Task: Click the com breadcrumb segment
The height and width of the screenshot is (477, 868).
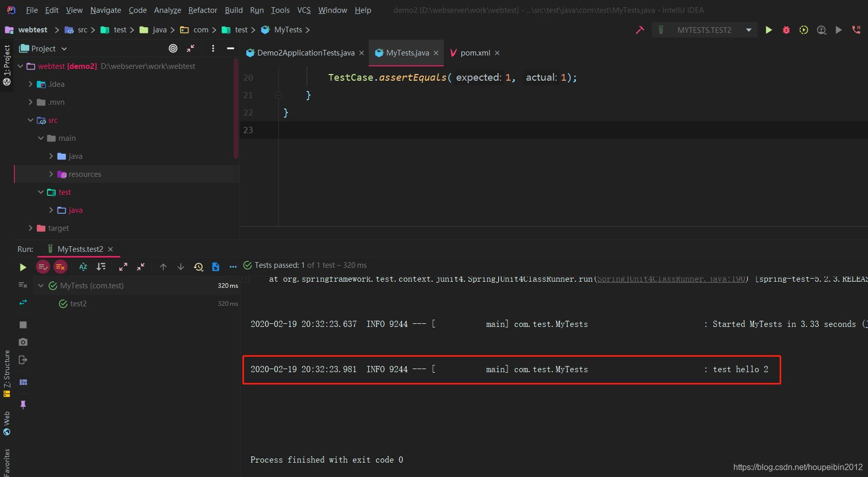Action: 195,30
